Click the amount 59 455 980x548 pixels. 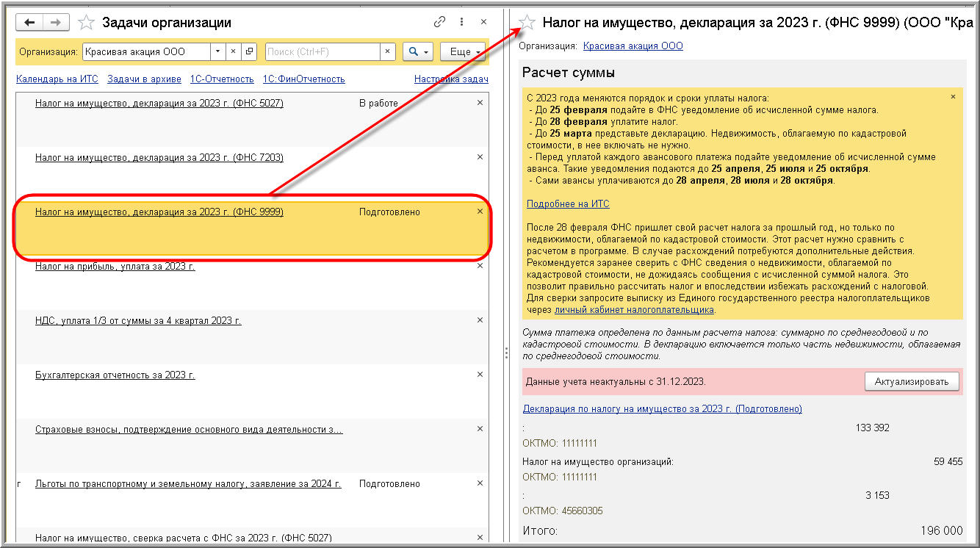[948, 462]
